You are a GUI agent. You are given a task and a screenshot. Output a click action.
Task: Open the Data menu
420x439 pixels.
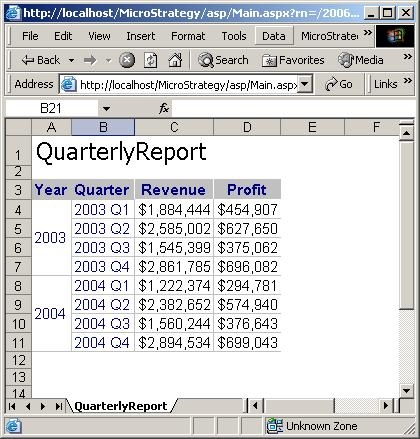tap(274, 36)
